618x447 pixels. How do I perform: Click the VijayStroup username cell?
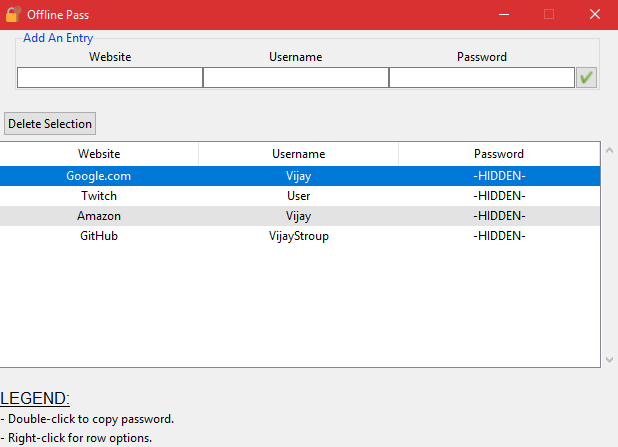coord(298,236)
